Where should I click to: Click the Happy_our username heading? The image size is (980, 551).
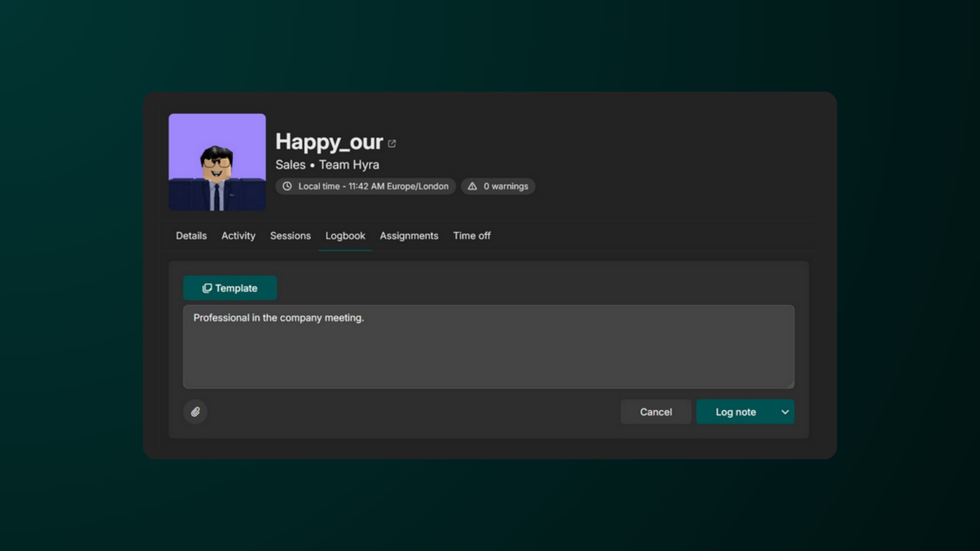(329, 142)
